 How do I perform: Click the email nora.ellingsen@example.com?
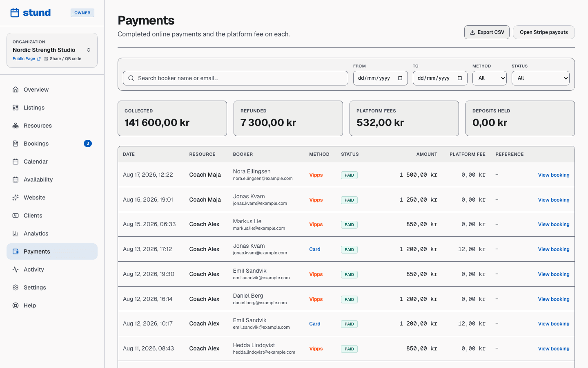coord(263,178)
